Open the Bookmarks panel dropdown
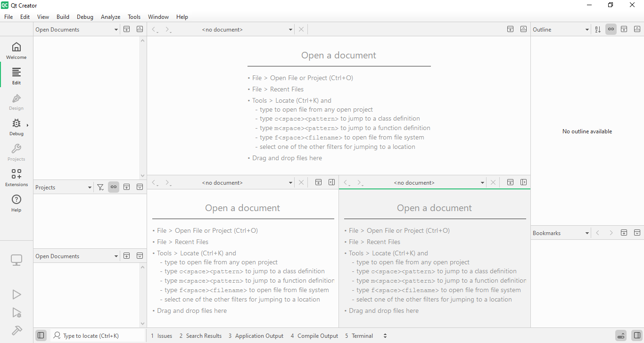The height and width of the screenshot is (343, 644). [x=561, y=233]
